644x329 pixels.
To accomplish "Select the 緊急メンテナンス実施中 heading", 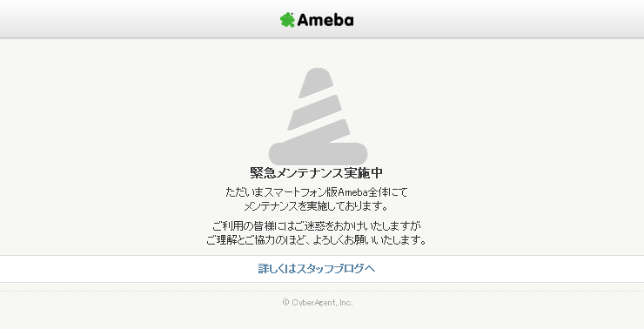I will (316, 173).
